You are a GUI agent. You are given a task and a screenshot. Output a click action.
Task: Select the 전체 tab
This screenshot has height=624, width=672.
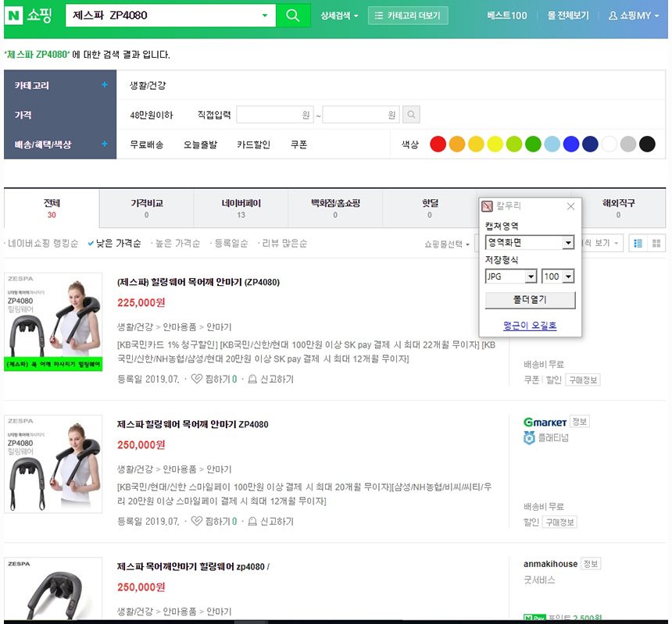click(x=52, y=209)
